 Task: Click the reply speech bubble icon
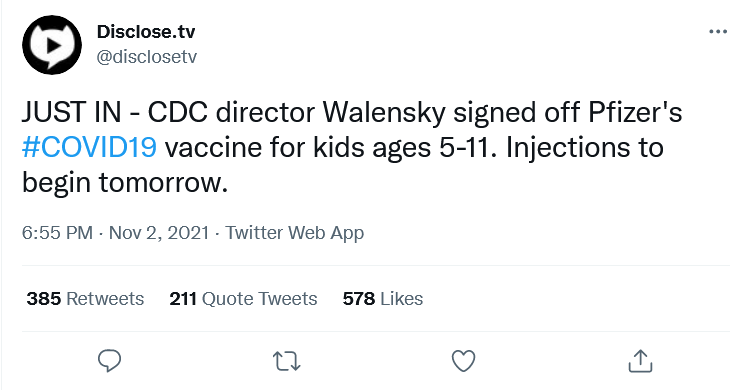coord(110,361)
